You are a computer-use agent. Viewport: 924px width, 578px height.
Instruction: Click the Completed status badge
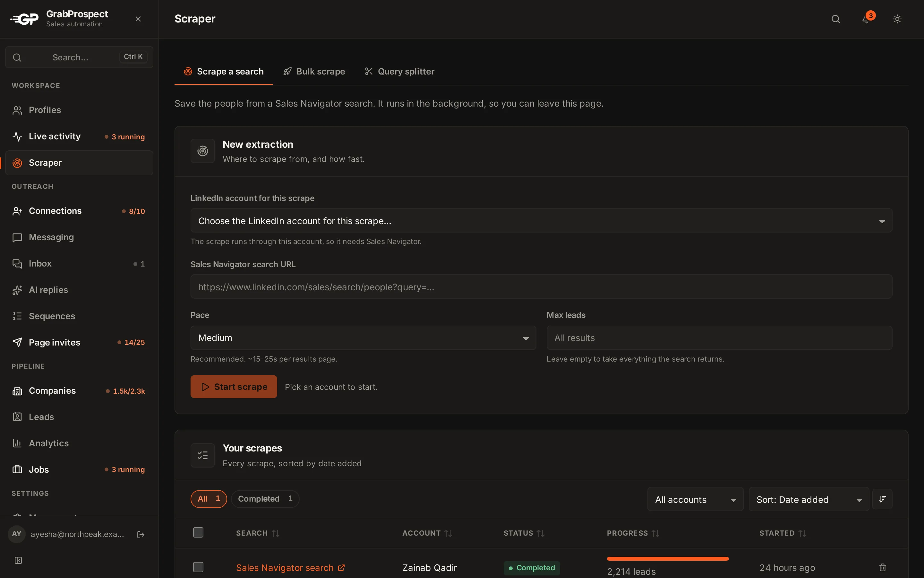(x=532, y=568)
